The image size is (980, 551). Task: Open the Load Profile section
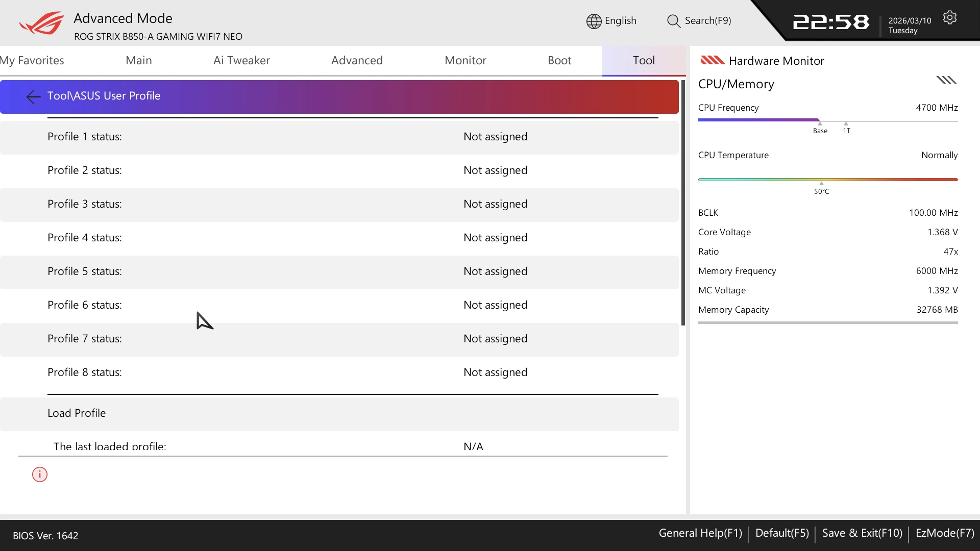[x=77, y=413]
